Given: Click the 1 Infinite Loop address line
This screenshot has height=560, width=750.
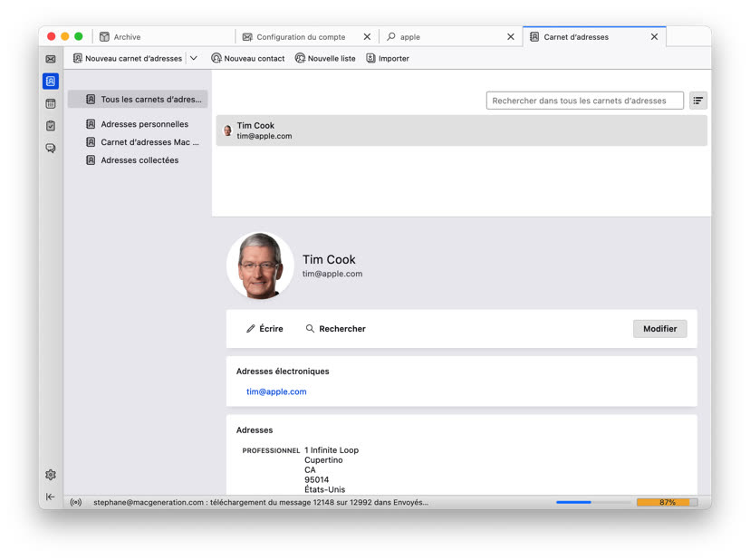Looking at the screenshot, I should click(332, 450).
